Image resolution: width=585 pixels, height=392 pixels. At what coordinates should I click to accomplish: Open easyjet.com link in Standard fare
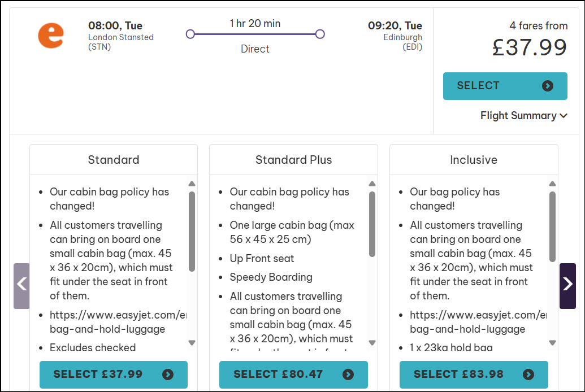point(118,322)
